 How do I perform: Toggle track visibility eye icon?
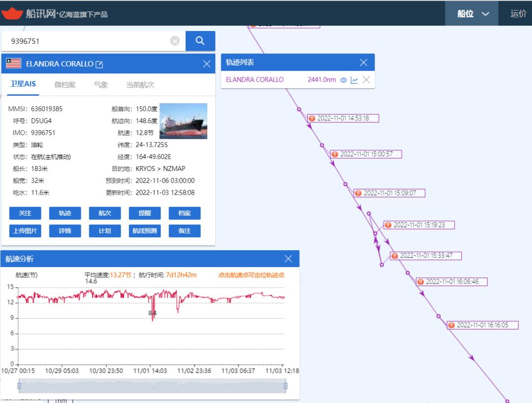tap(344, 80)
